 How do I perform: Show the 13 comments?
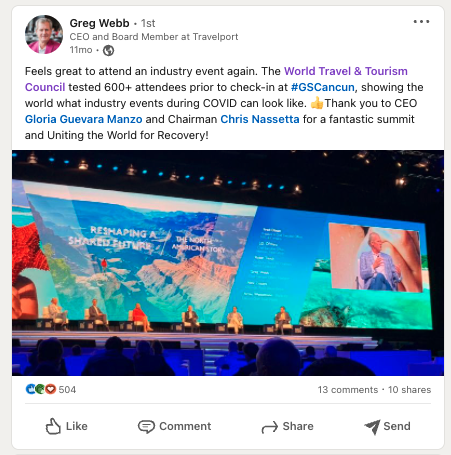pos(348,389)
